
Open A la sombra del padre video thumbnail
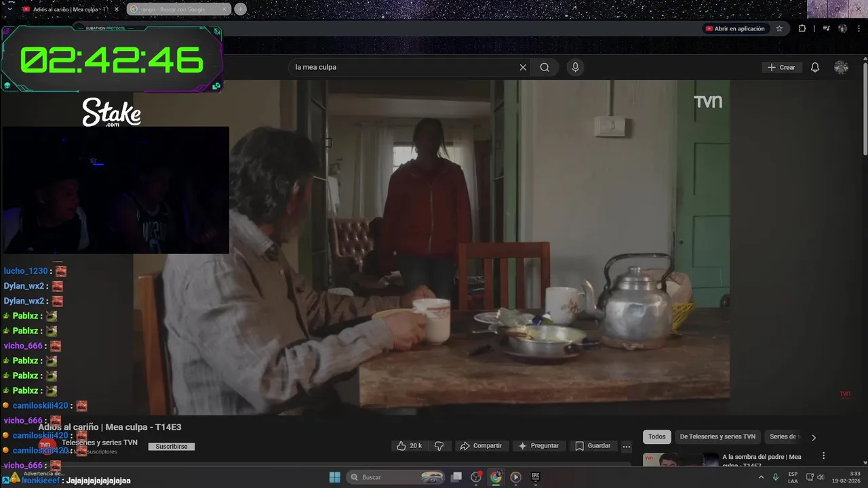point(680,460)
